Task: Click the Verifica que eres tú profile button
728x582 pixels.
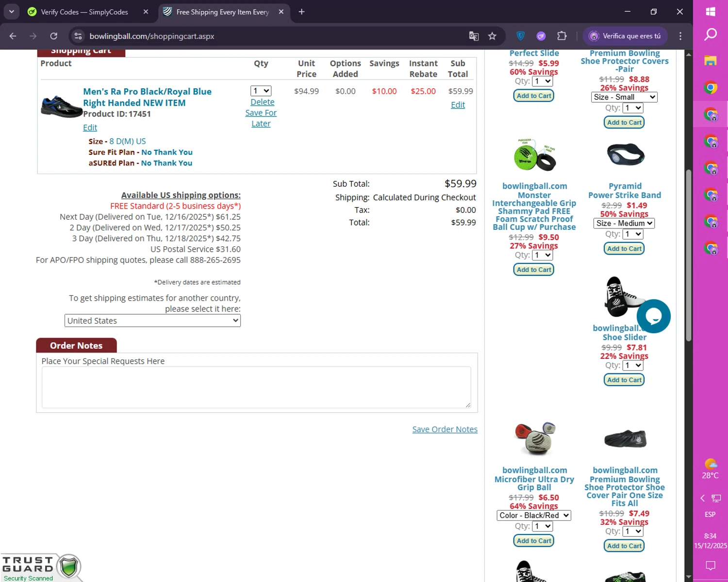Action: (x=625, y=36)
